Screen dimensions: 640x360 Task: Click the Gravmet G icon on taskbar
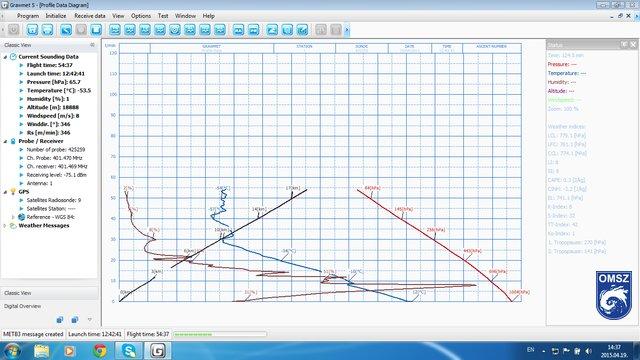[x=158, y=351]
